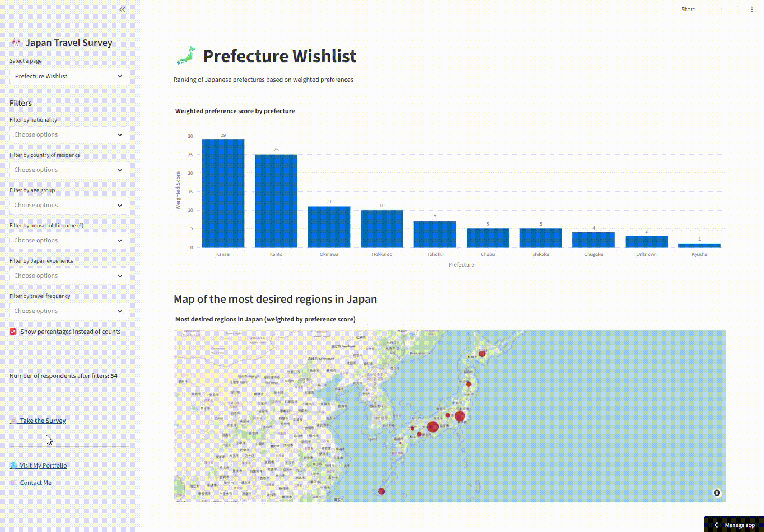Viewport: 764px width, 532px height.
Task: Expand the Filter by travel frequency dropdown
Action: coord(68,311)
